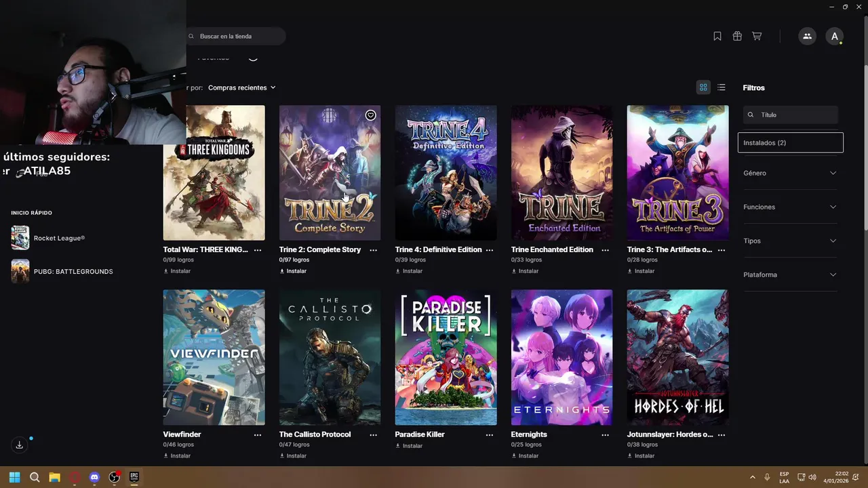Switch library to grid view
The image size is (868, 488).
pyautogui.click(x=703, y=87)
